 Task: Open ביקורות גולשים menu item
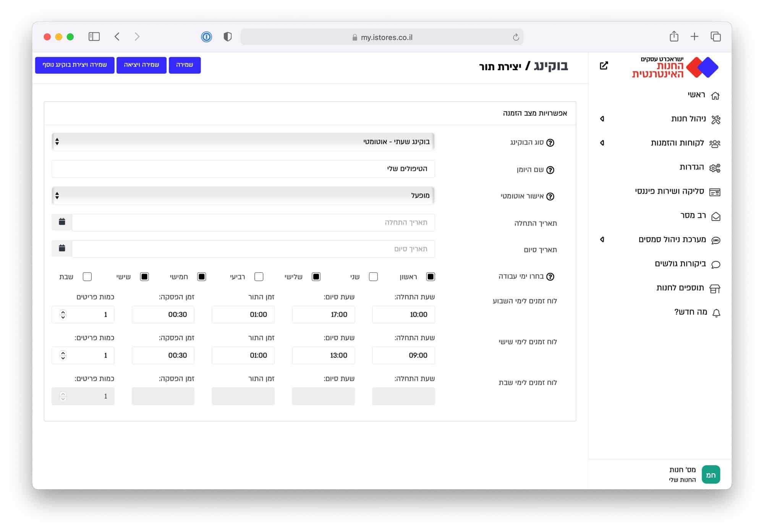pyautogui.click(x=680, y=264)
